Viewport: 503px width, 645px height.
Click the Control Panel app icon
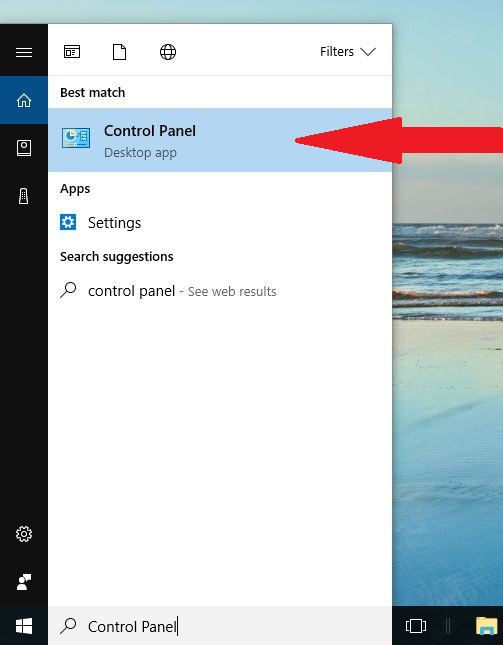click(x=76, y=138)
